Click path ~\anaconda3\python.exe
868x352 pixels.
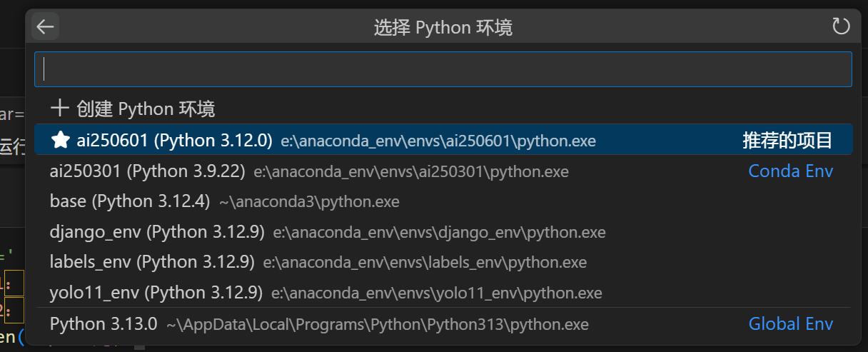click(x=309, y=202)
